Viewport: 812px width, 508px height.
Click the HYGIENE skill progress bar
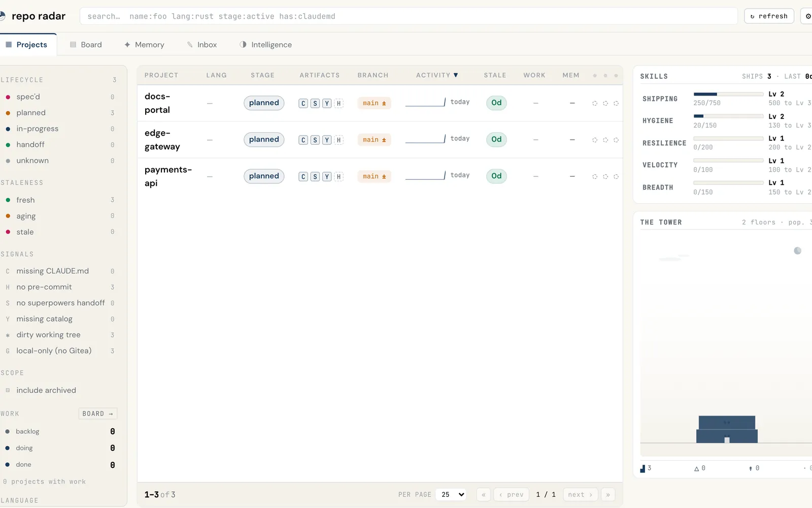coord(728,116)
